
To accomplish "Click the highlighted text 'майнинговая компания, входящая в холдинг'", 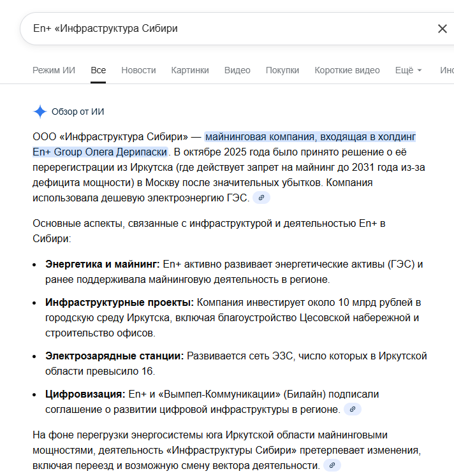I will pos(310,136).
